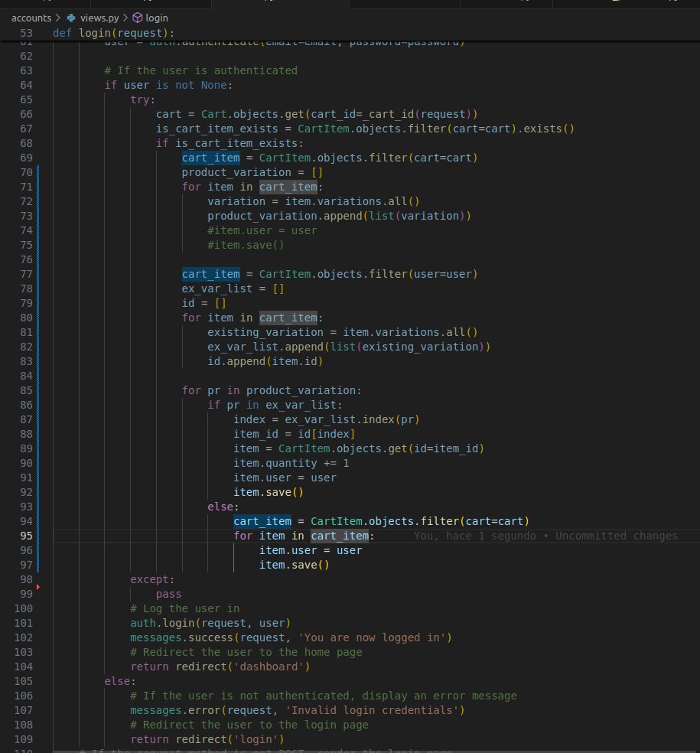Image resolution: width=700 pixels, height=753 pixels.
Task: Click 'auth.login(request, user)' on line 101
Action: pos(210,623)
